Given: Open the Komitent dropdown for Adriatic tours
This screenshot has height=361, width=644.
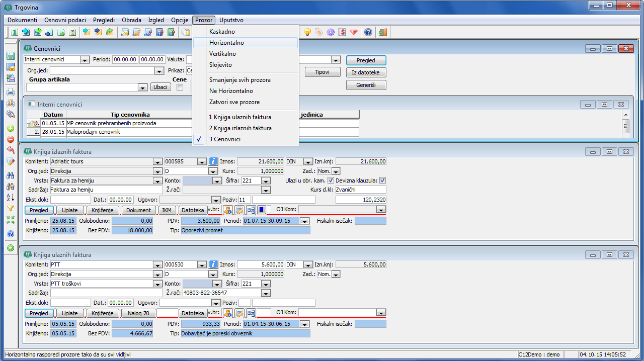Looking at the screenshot, I should (157, 162).
